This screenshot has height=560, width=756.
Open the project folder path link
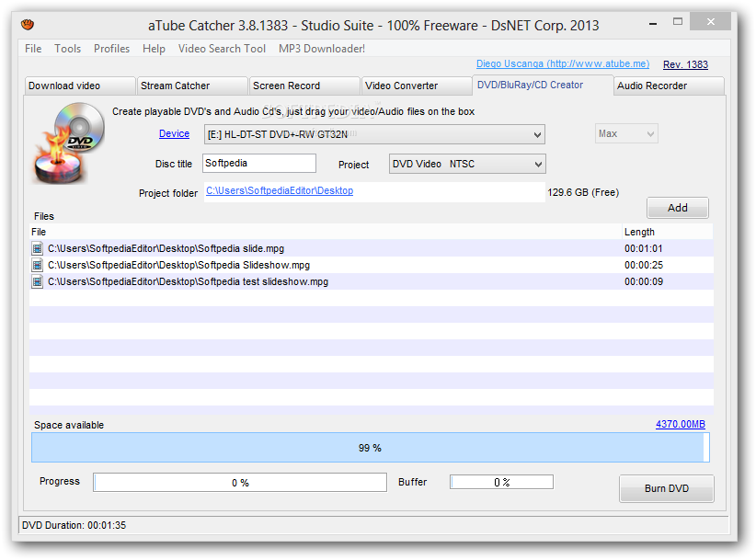pyautogui.click(x=280, y=190)
